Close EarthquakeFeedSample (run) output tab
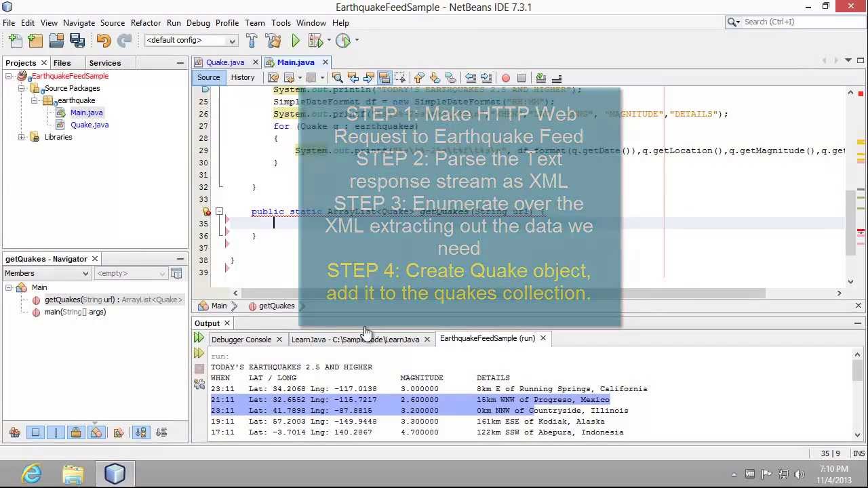 pos(542,338)
